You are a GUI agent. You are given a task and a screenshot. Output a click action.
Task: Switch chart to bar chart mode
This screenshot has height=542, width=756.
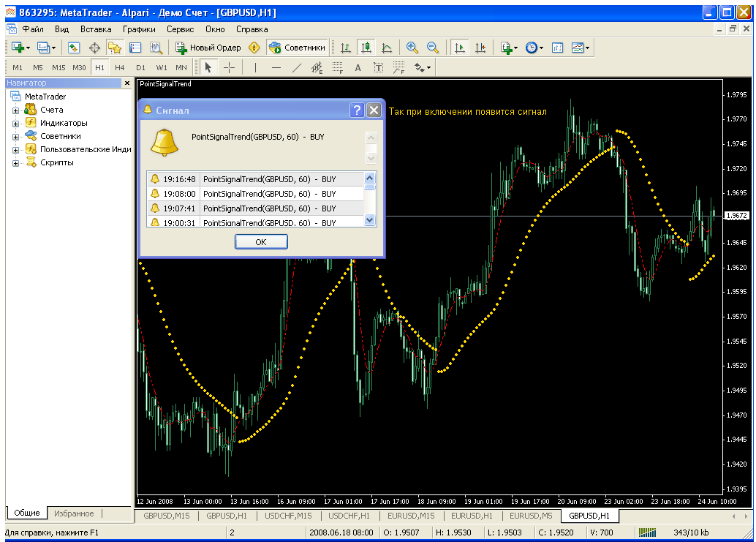(x=346, y=48)
